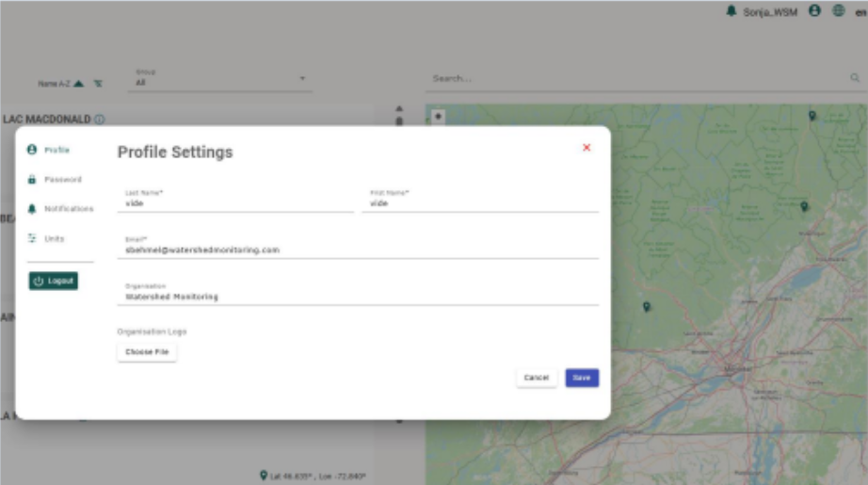The width and height of the screenshot is (868, 485).
Task: Cancel the profile settings changes
Action: point(537,378)
